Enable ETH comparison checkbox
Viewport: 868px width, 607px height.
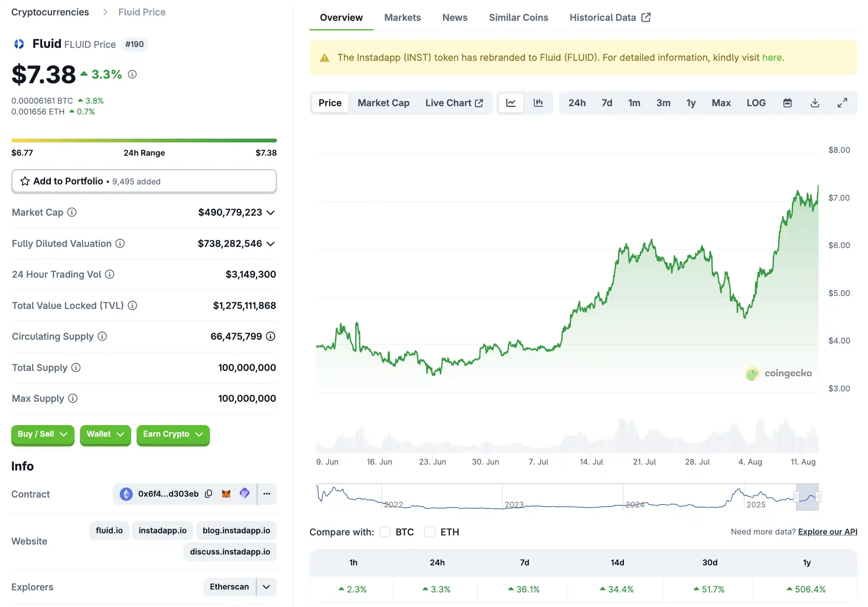[x=430, y=532]
